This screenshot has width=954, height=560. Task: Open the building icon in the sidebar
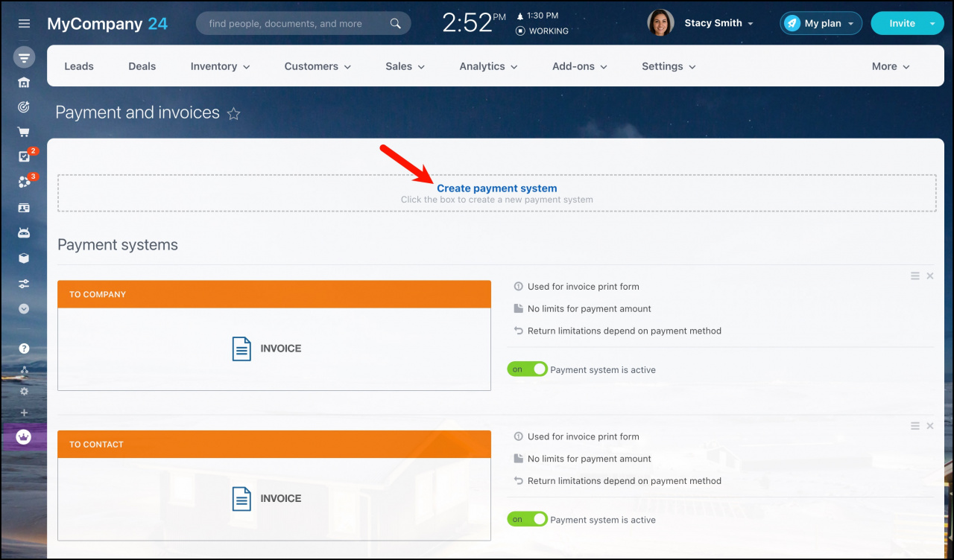[24, 82]
